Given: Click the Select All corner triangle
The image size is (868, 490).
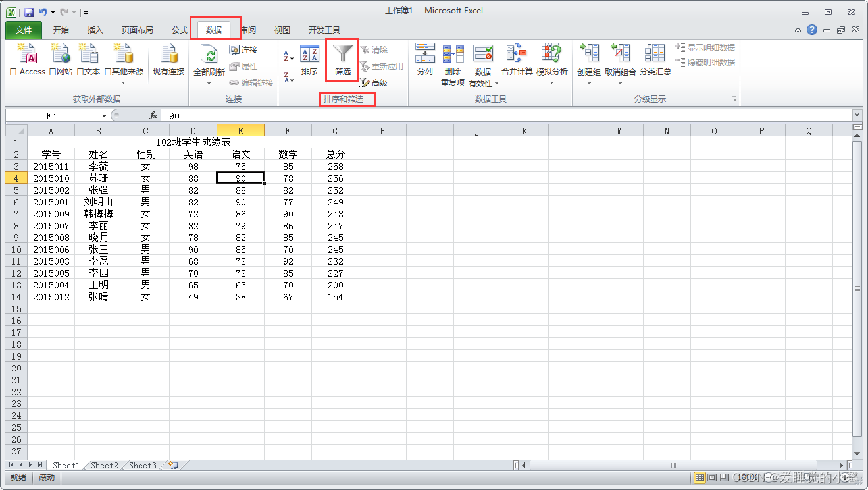Looking at the screenshot, I should [x=16, y=131].
